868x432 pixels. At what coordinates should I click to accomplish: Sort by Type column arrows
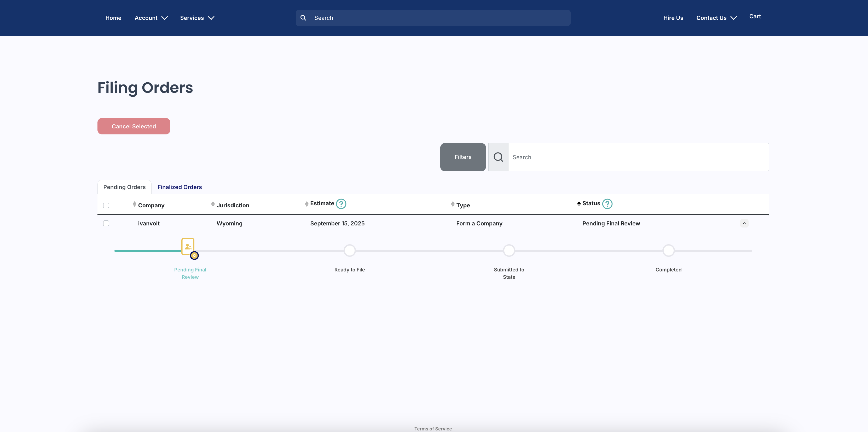pos(453,204)
